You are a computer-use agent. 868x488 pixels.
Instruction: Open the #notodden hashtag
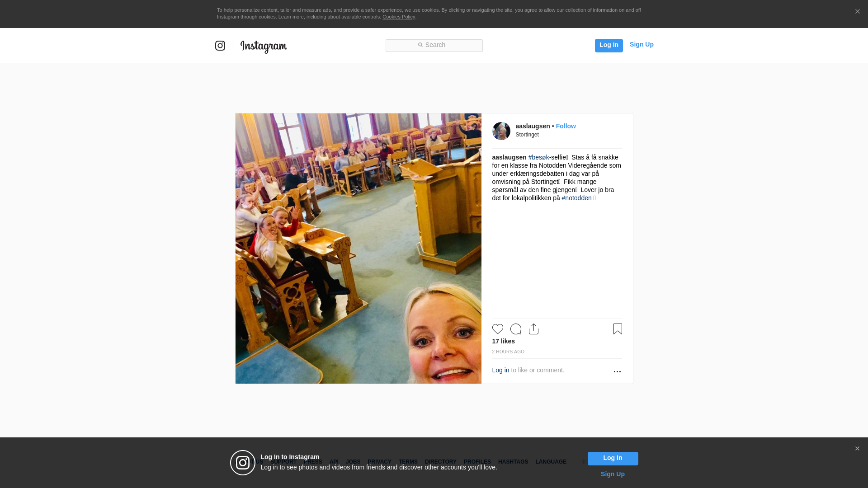[576, 198]
